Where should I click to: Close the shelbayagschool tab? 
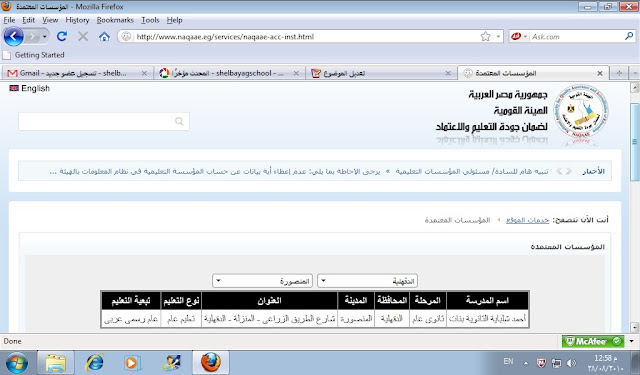pos(296,73)
